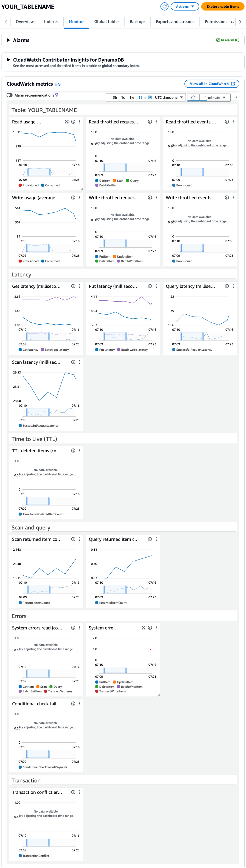Open Read throttled requests widget menu

156,122
